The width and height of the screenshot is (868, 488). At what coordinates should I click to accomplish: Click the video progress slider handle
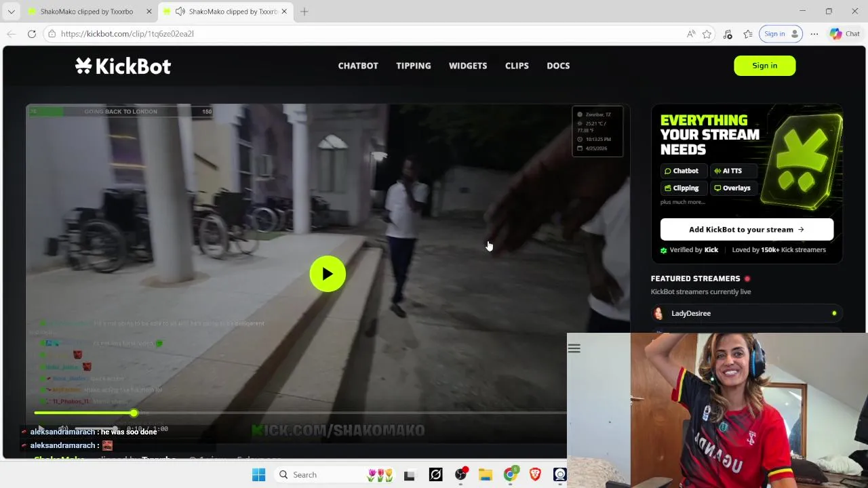[x=134, y=413]
